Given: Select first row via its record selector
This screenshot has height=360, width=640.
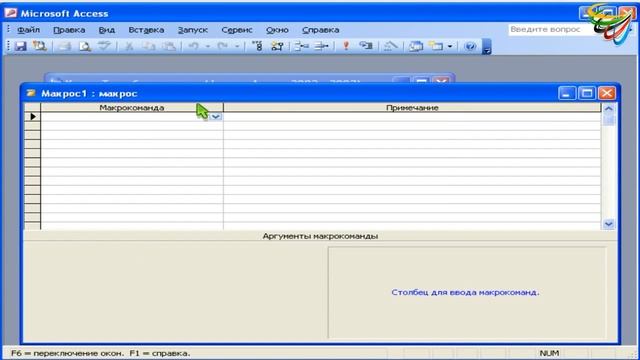Looking at the screenshot, I should point(32,117).
